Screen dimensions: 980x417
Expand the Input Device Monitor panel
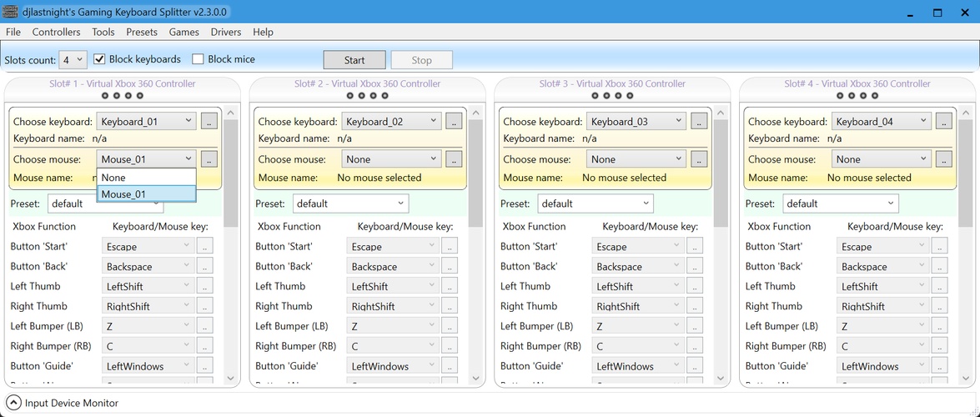(13, 403)
